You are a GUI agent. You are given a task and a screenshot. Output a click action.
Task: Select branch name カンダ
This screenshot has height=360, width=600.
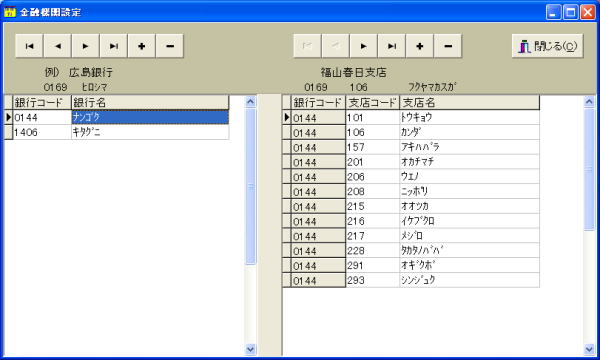(x=470, y=132)
